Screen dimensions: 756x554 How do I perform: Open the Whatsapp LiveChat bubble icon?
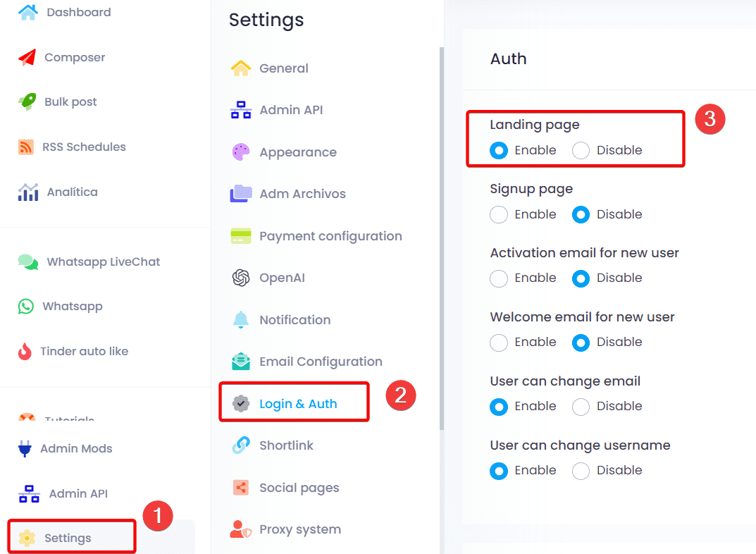point(28,261)
